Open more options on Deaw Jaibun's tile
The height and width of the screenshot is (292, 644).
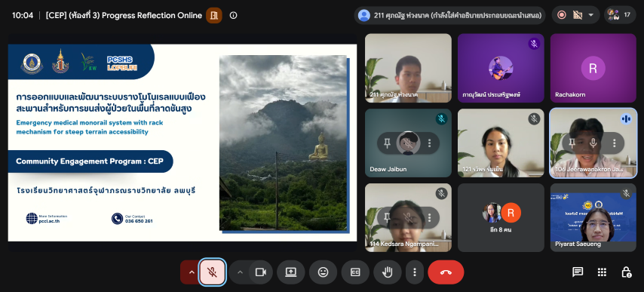coord(430,143)
